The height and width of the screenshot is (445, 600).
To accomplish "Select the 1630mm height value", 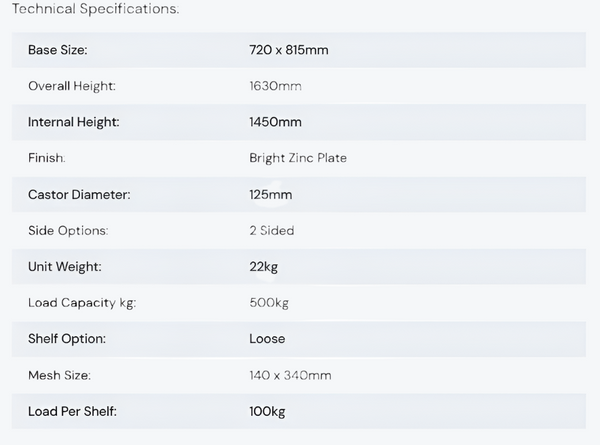I will pyautogui.click(x=275, y=86).
